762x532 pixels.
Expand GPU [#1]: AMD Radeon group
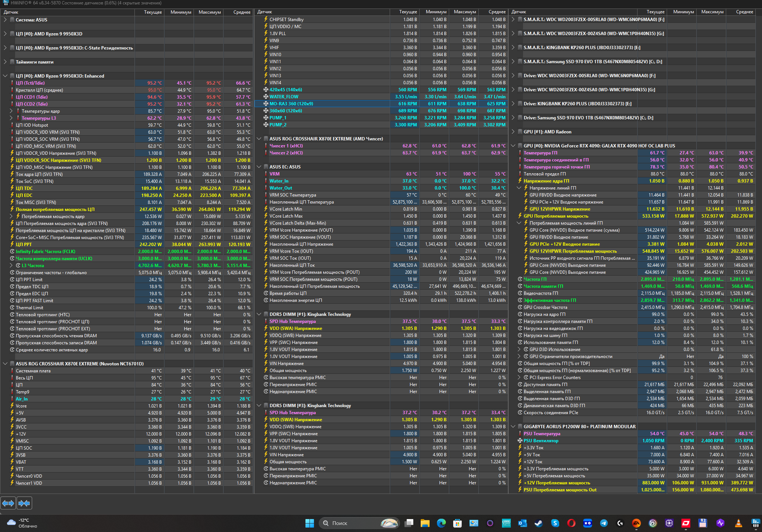513,132
